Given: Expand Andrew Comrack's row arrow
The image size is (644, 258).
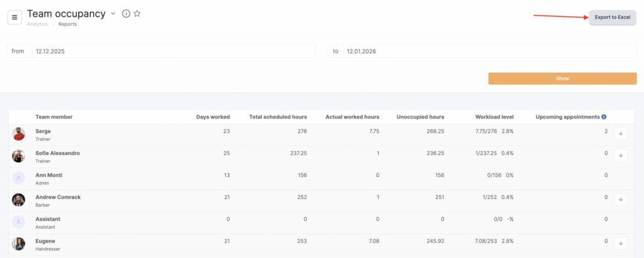Looking at the screenshot, I should pyautogui.click(x=620, y=199).
